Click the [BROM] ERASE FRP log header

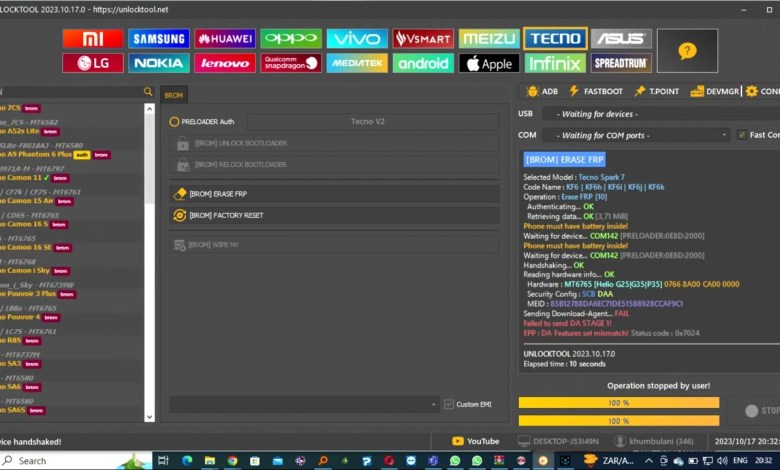click(x=565, y=160)
